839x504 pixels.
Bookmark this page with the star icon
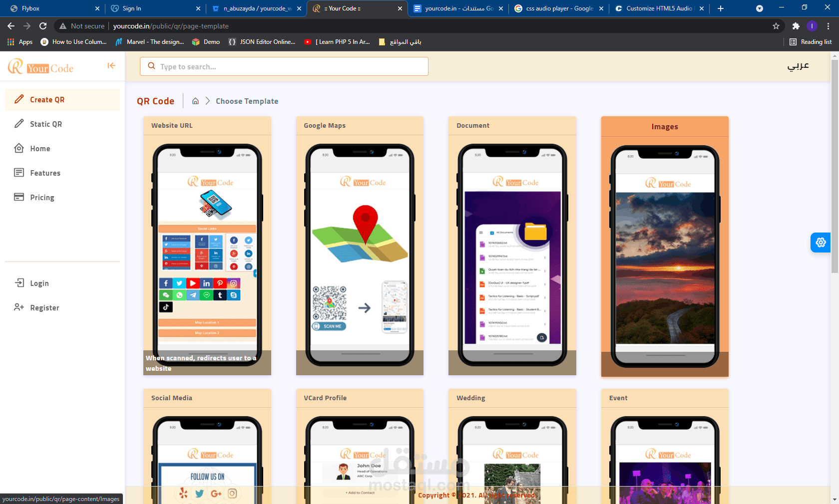(776, 26)
